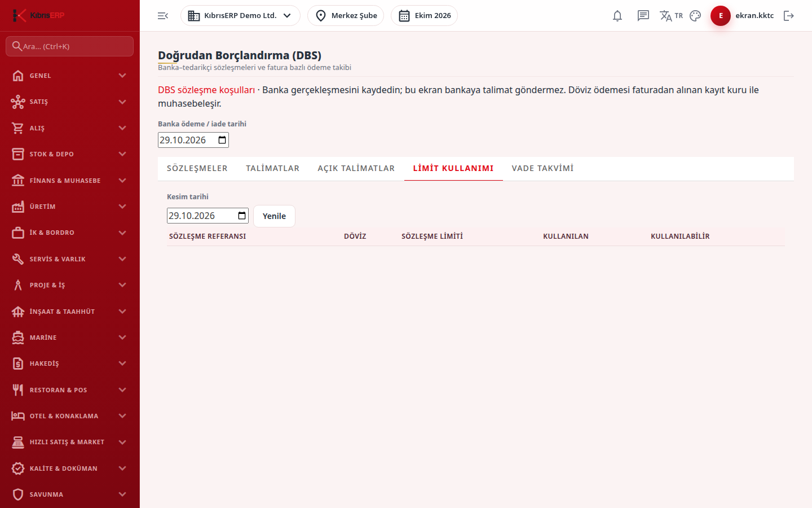Switch to Sözleşmeler tab
The width and height of the screenshot is (812, 508).
[x=197, y=168]
